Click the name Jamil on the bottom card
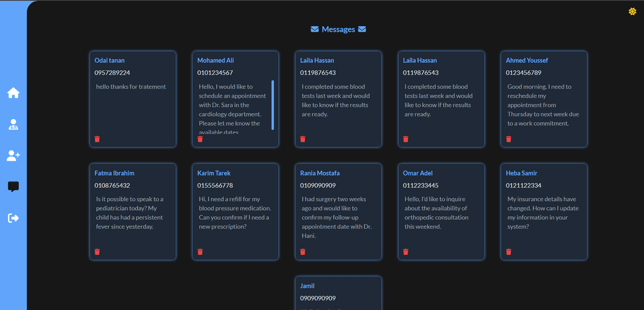Screen dimensions: 644x310 (x=308, y=286)
